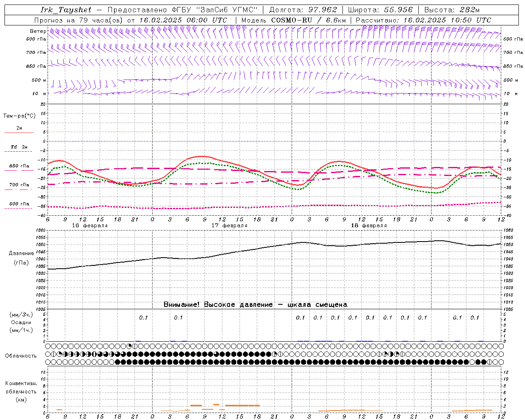
Task: Click the 2м legend line sample
Action: (x=19, y=133)
